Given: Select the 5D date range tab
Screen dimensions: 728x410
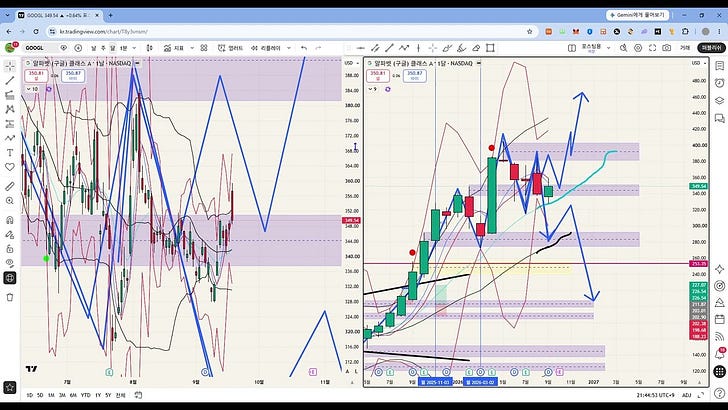Looking at the screenshot, I should (40, 395).
